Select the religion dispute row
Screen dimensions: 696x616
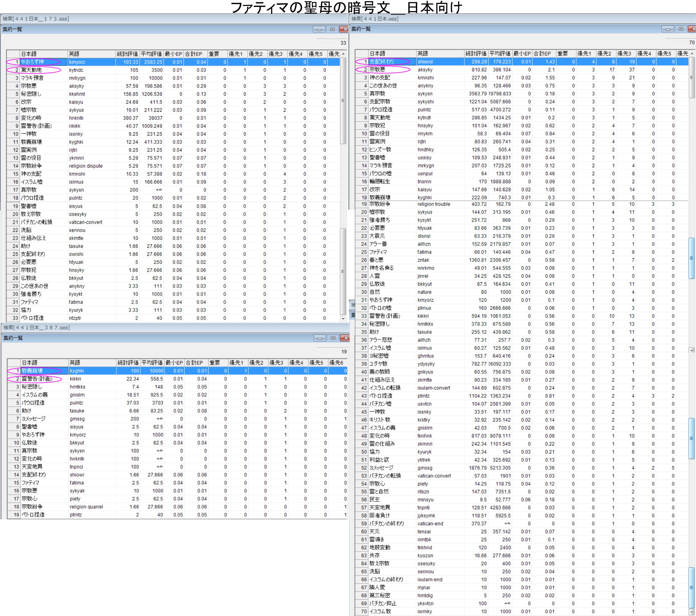[86, 166]
